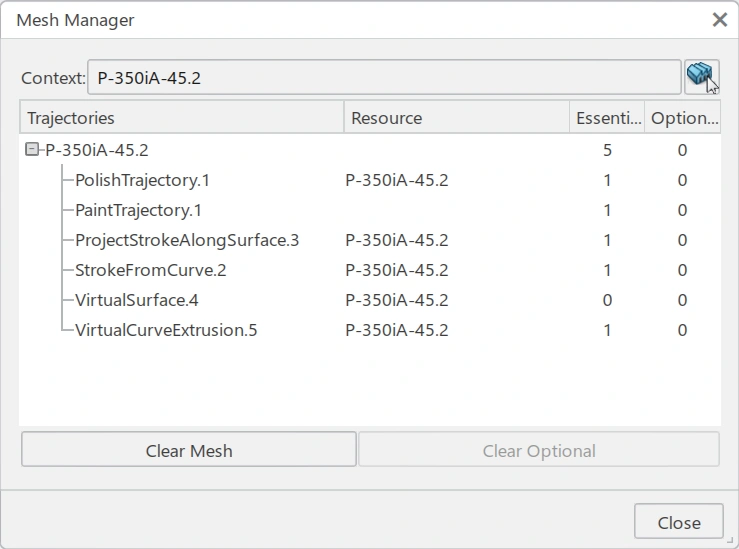Select StrokeFromCurve.2 trajectory
This screenshot has width=739, height=549.
(151, 270)
